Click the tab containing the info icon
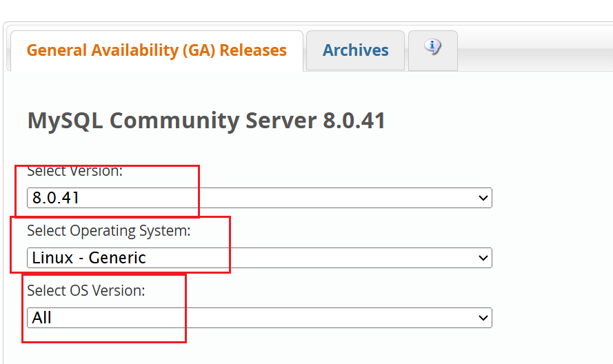Screen dimensions: 613x364 pyautogui.click(x=433, y=51)
